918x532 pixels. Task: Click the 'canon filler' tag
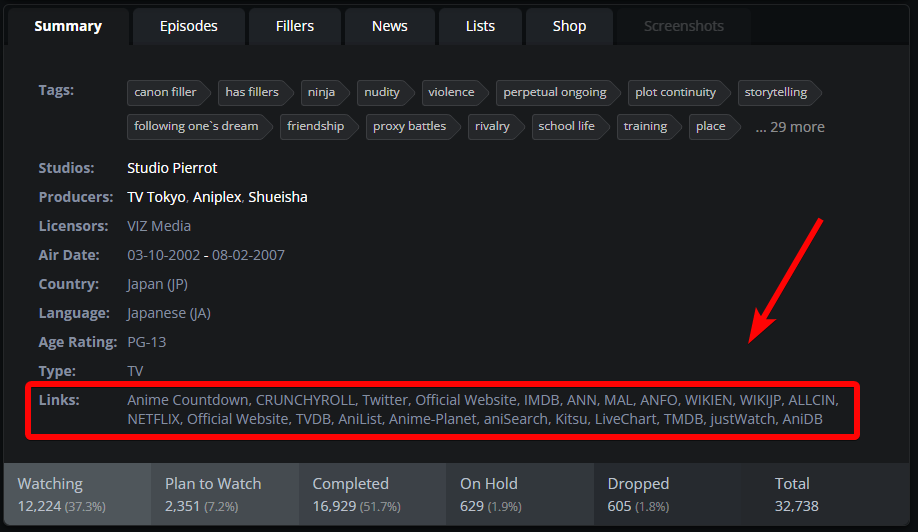pyautogui.click(x=166, y=92)
